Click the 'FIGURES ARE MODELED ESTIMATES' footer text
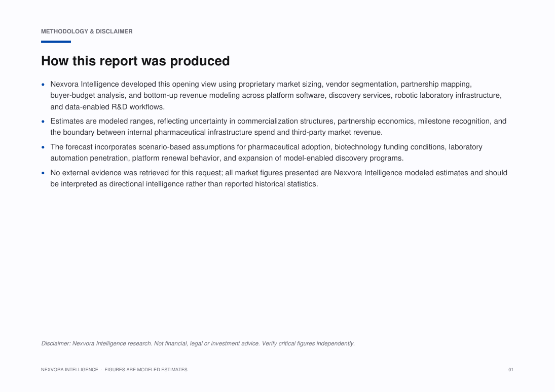The width and height of the screenshot is (555, 392). click(146, 370)
